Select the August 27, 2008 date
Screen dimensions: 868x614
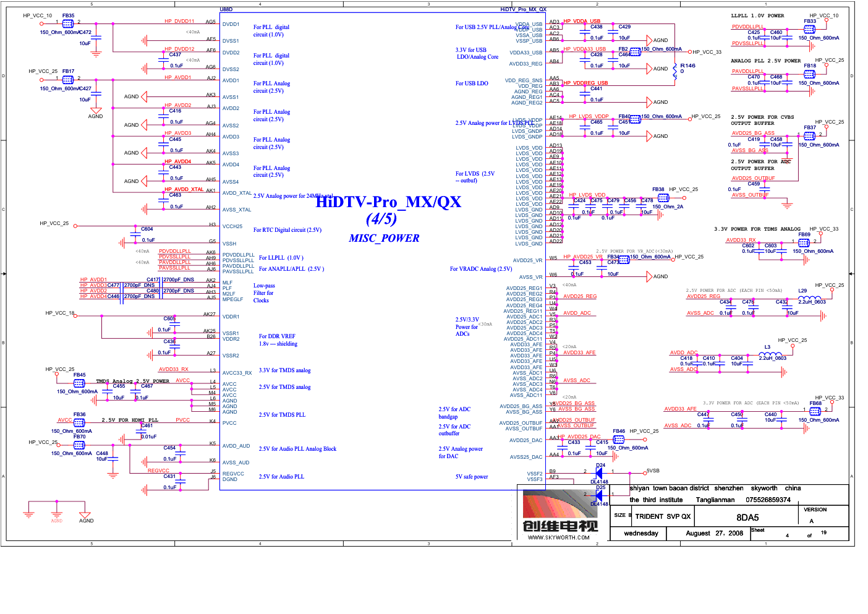714,533
